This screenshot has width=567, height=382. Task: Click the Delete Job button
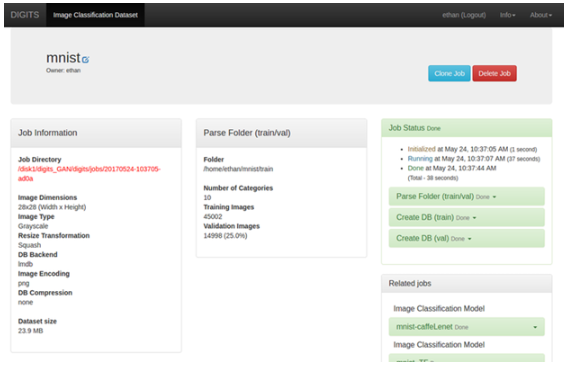coord(494,73)
